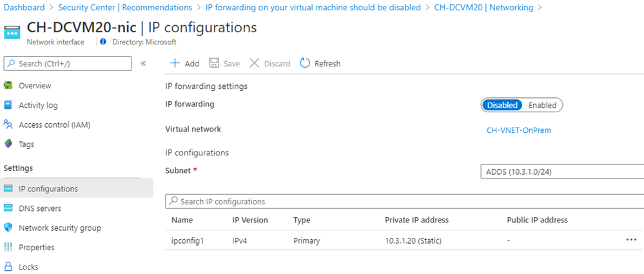Screen dimensions: 644x274
Task: Open the ipconfig1 row ellipsis menu
Action: tap(630, 239)
